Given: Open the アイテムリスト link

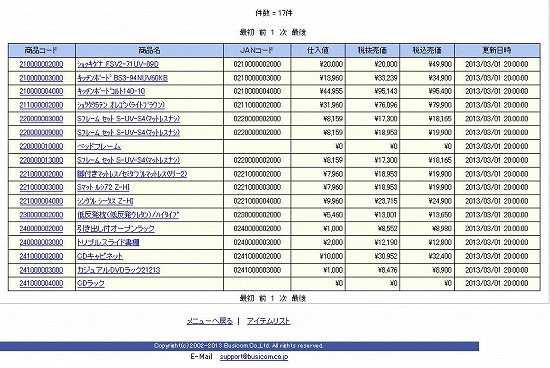Looking at the screenshot, I should (x=268, y=321).
